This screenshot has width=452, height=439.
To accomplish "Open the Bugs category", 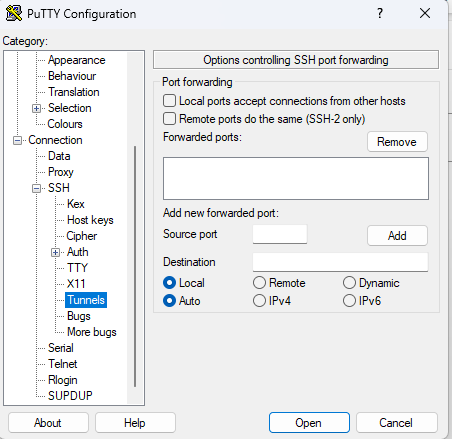I will tap(79, 316).
